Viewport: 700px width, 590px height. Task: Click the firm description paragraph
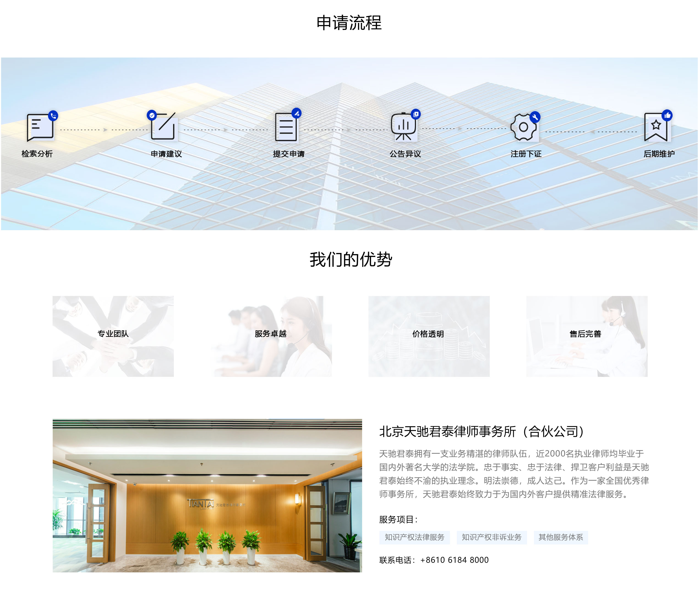click(515, 474)
